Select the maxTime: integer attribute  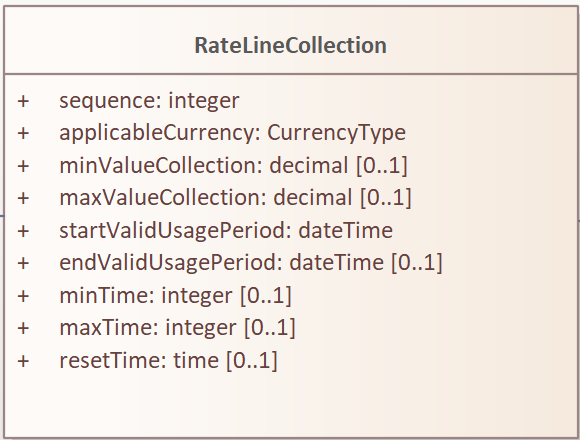pyautogui.click(x=177, y=328)
